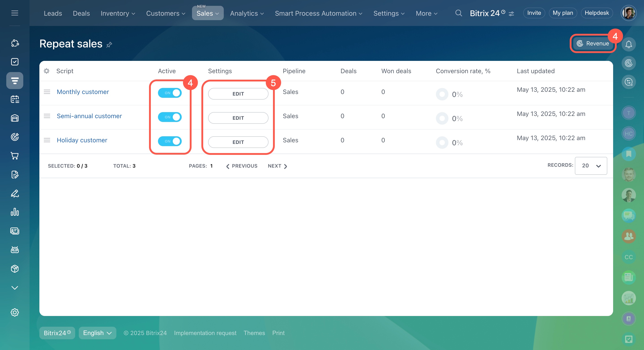Viewport: 644px width, 350px height.
Task: Expand the sidebar with the down chevron
Action: pos(15,288)
